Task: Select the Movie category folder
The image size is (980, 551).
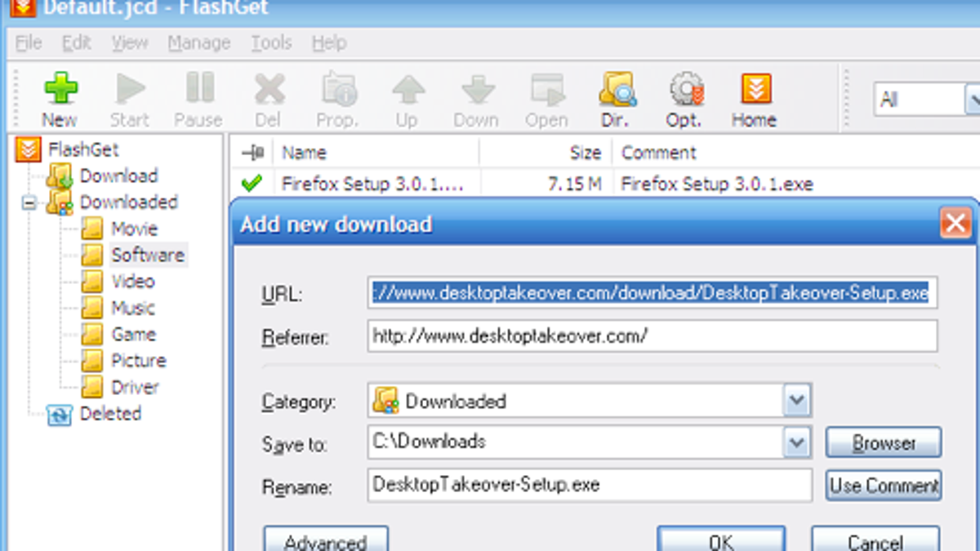Action: coord(119,229)
